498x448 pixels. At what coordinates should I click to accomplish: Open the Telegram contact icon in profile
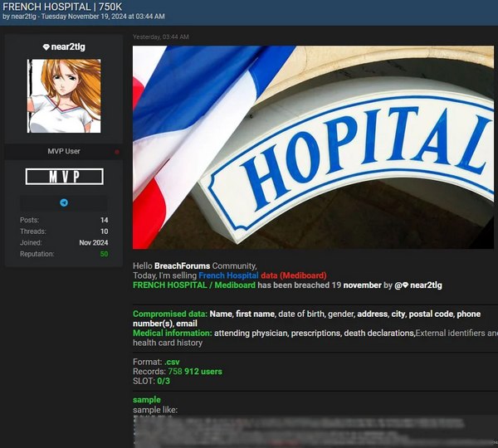coord(64,202)
